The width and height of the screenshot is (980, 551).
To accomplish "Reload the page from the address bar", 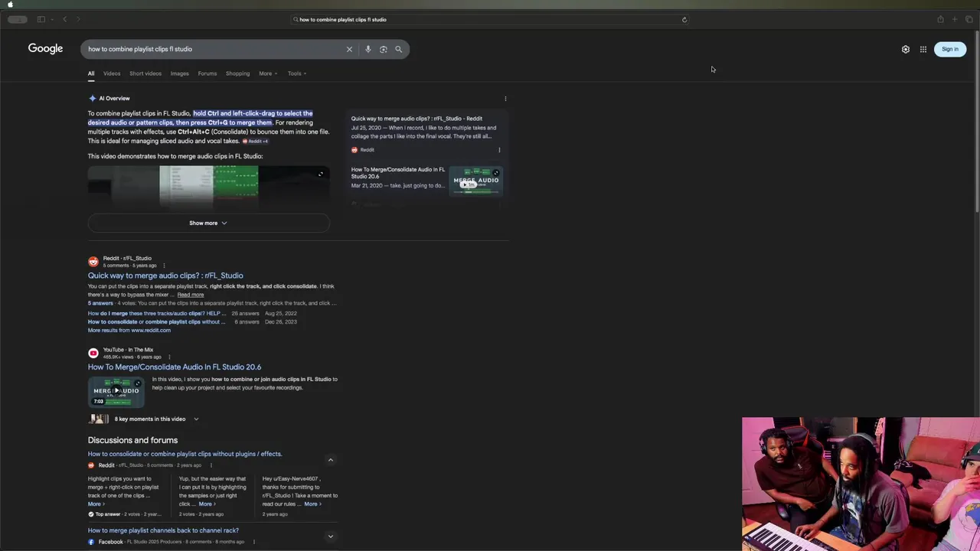I will pyautogui.click(x=684, y=20).
